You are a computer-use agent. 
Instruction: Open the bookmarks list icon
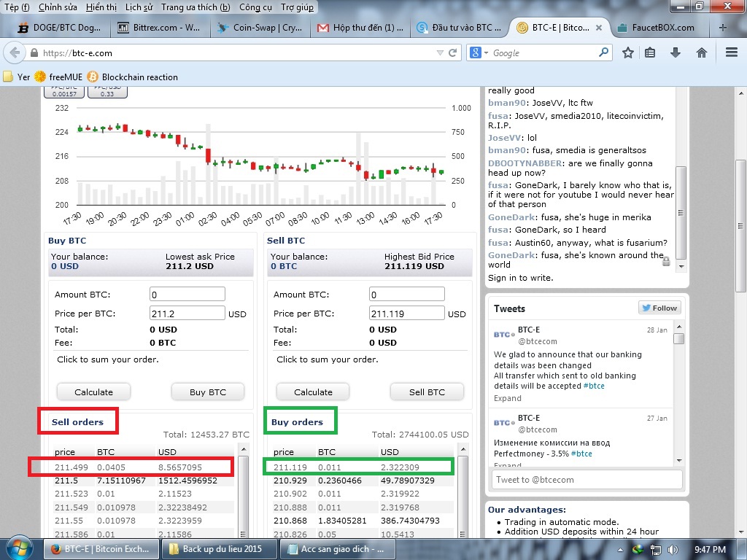[x=650, y=52]
